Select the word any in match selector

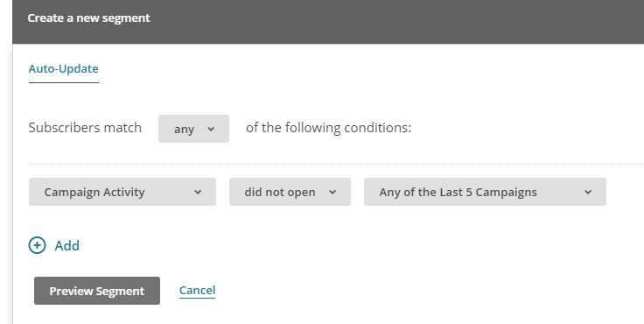pos(184,130)
